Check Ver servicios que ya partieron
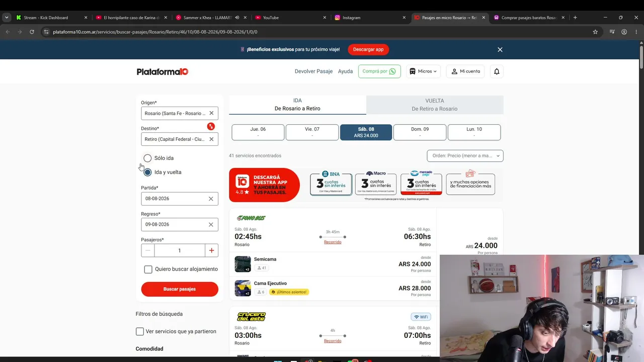The height and width of the screenshot is (362, 644). click(x=140, y=331)
